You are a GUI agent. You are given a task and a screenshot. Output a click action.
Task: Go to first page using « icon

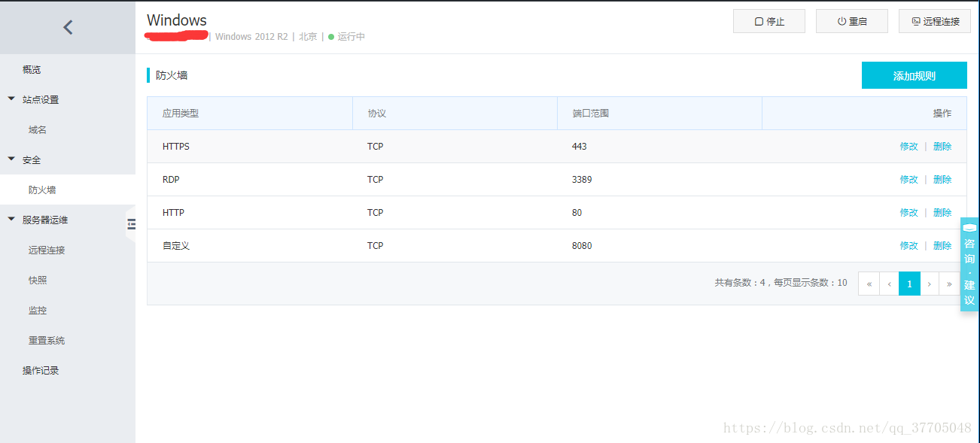[x=869, y=284]
